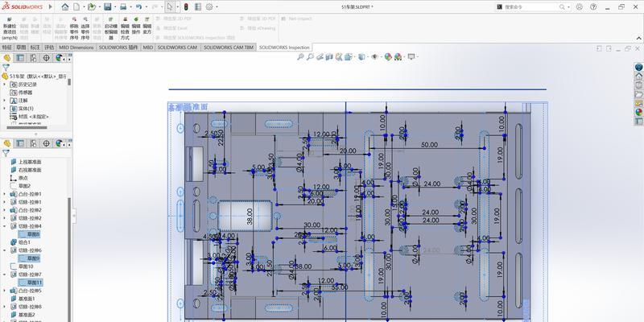Open View Settings monitor icon
This screenshot has width=644, height=322.
pyautogui.click(x=411, y=57)
